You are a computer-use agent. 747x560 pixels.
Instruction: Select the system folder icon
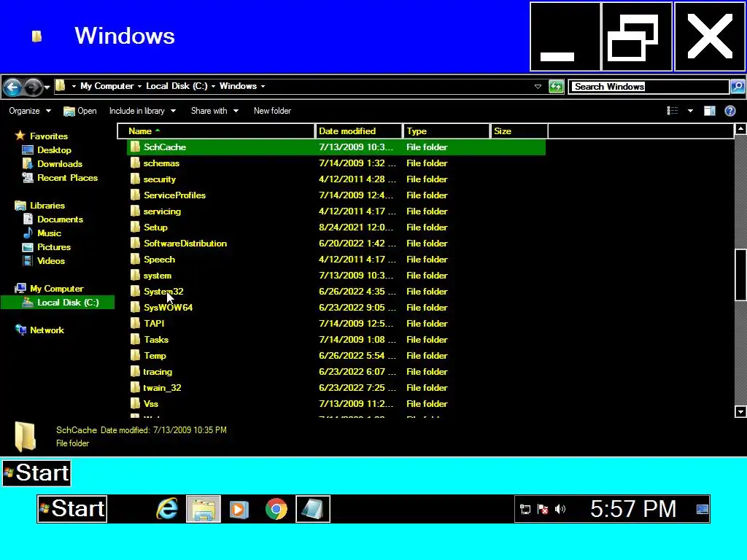[x=135, y=275]
